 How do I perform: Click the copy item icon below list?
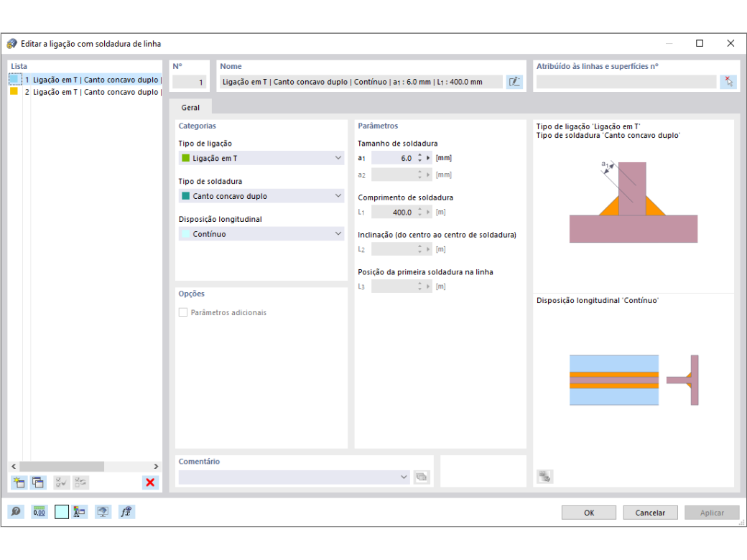click(38, 482)
